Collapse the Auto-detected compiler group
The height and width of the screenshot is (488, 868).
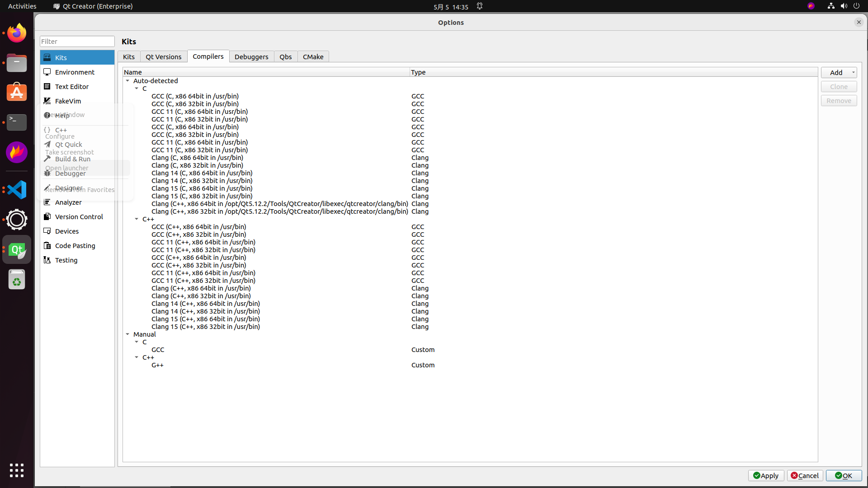pos(127,80)
